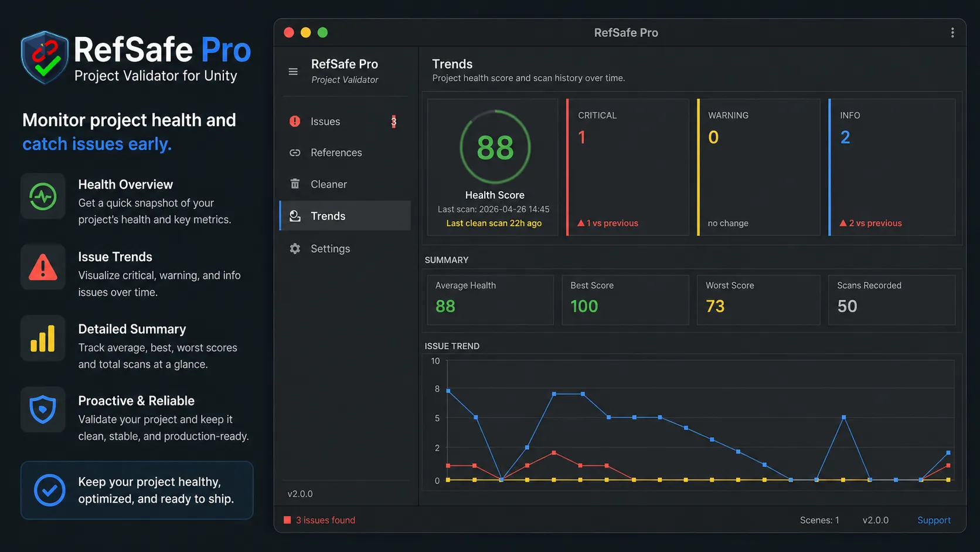Click the Issues alert icon
The width and height of the screenshot is (980, 552).
[295, 121]
